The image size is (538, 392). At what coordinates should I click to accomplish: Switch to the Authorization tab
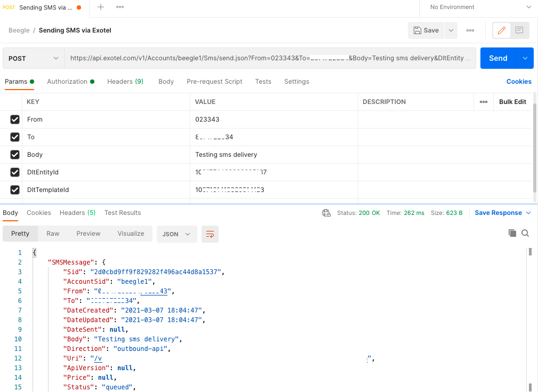(x=70, y=82)
